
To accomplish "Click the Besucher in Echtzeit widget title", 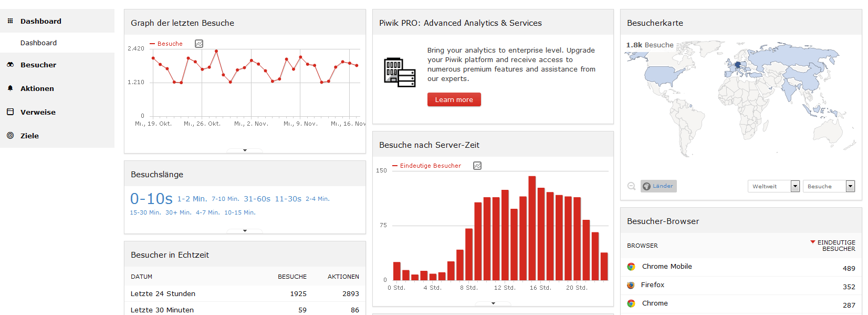I will point(170,255).
